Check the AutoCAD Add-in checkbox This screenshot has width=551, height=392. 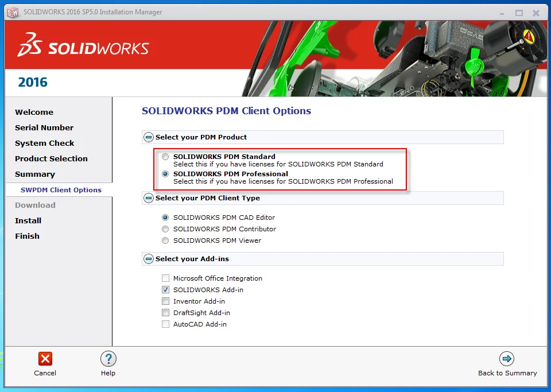pos(165,324)
